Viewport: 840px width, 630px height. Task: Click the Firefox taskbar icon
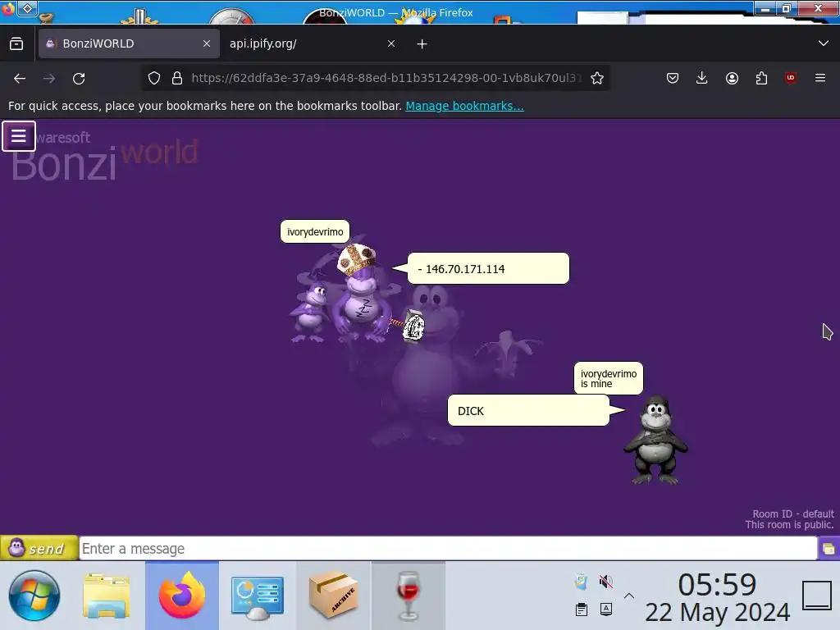coord(182,596)
